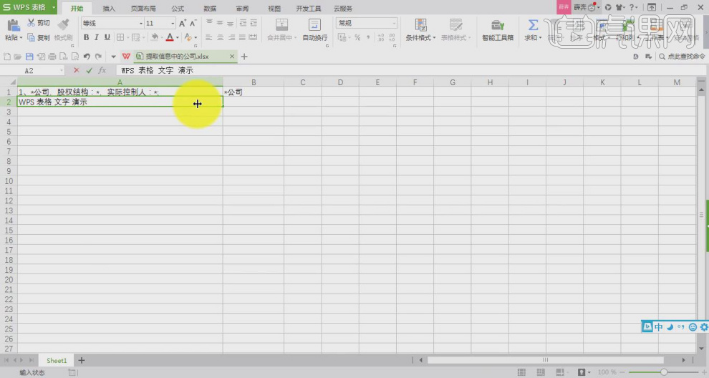Switch to the Insert (插入) ribbon tab
The height and width of the screenshot is (378, 709).
pyautogui.click(x=109, y=9)
